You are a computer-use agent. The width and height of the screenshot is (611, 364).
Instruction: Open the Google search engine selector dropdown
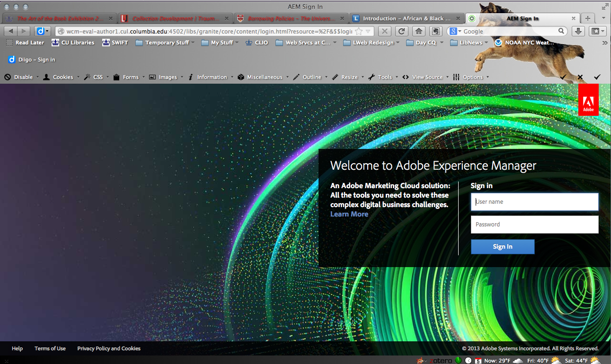point(455,31)
